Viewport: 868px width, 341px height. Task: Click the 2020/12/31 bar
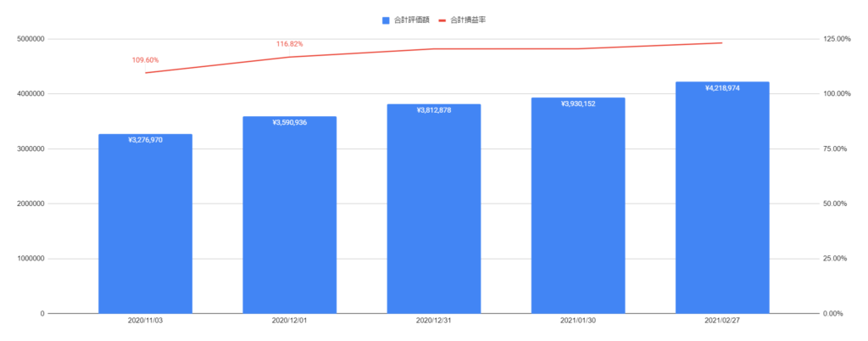(434, 209)
